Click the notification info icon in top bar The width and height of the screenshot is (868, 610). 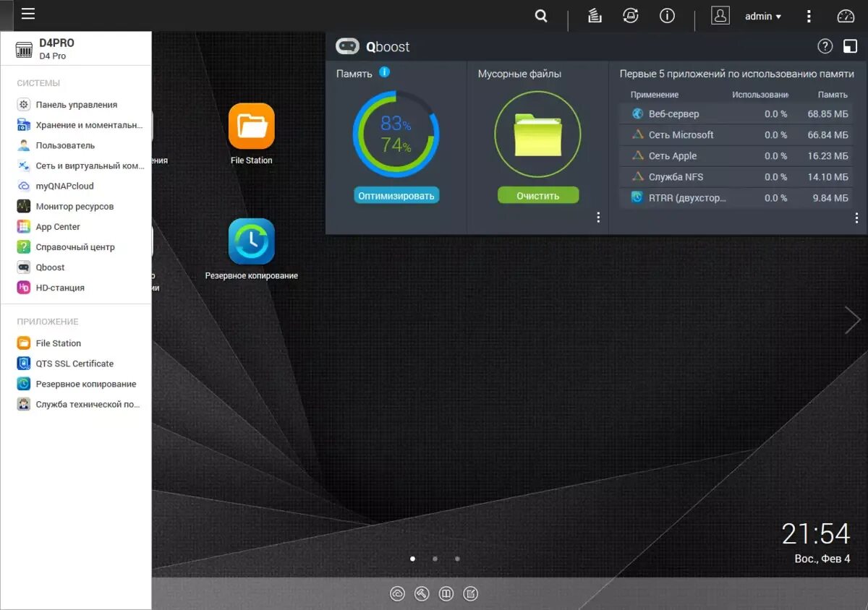666,15
